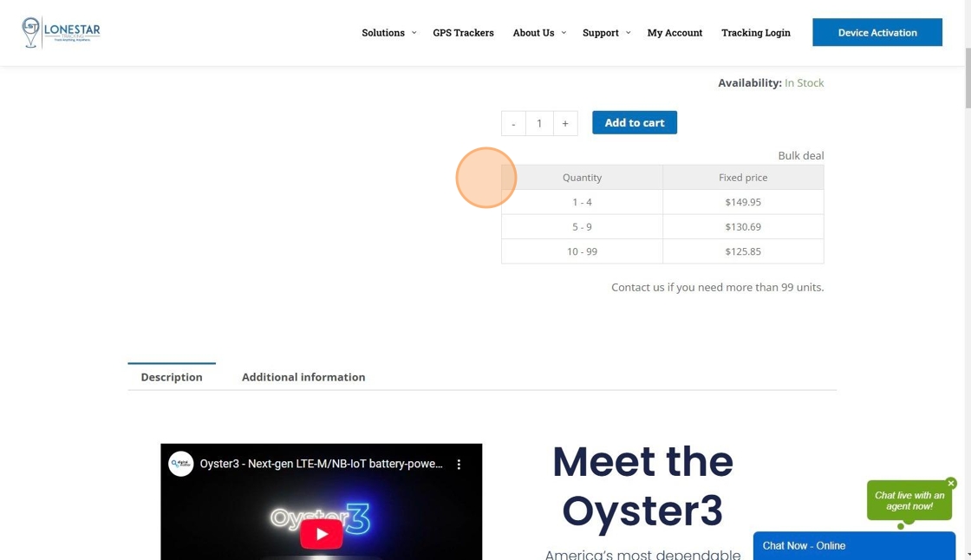The image size is (971, 560).
Task: Expand the About Us menu chevron
Action: (564, 33)
